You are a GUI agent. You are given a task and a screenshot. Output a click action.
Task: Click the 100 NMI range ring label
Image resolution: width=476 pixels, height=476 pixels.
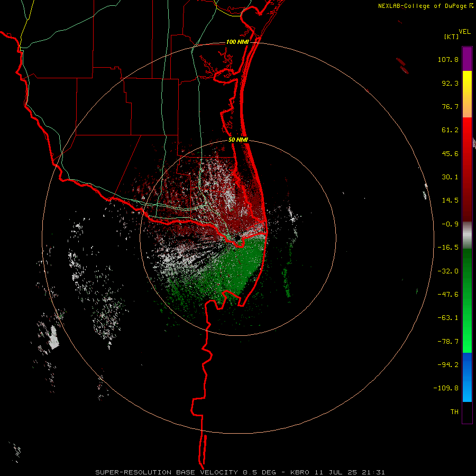(237, 42)
